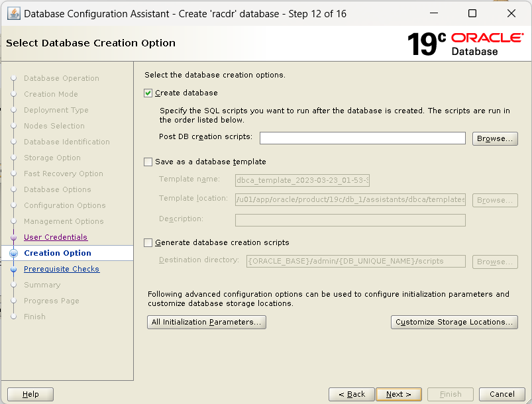Enable Generate database creation scripts

(x=148, y=242)
